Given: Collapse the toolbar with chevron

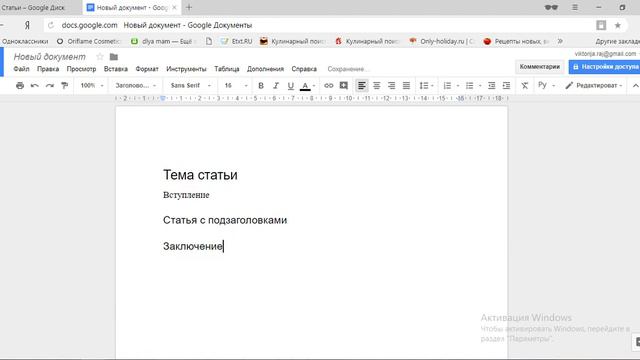Looking at the screenshot, I should click(x=635, y=86).
